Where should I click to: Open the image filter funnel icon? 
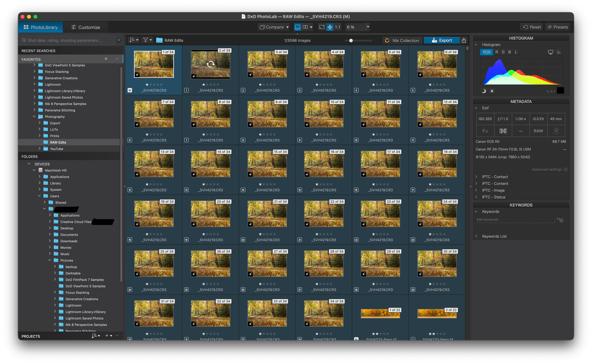(x=145, y=40)
